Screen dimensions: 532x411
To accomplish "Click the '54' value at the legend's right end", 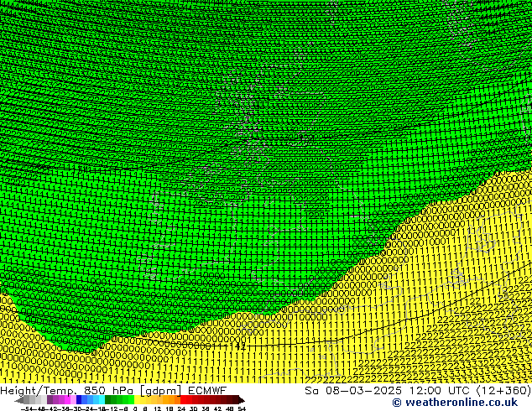I will pos(242,409).
